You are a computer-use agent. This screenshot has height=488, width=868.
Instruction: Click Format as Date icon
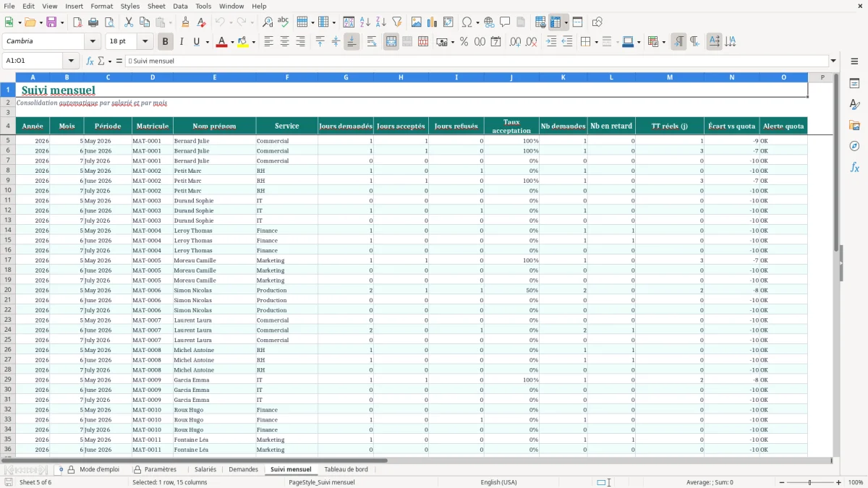point(495,42)
